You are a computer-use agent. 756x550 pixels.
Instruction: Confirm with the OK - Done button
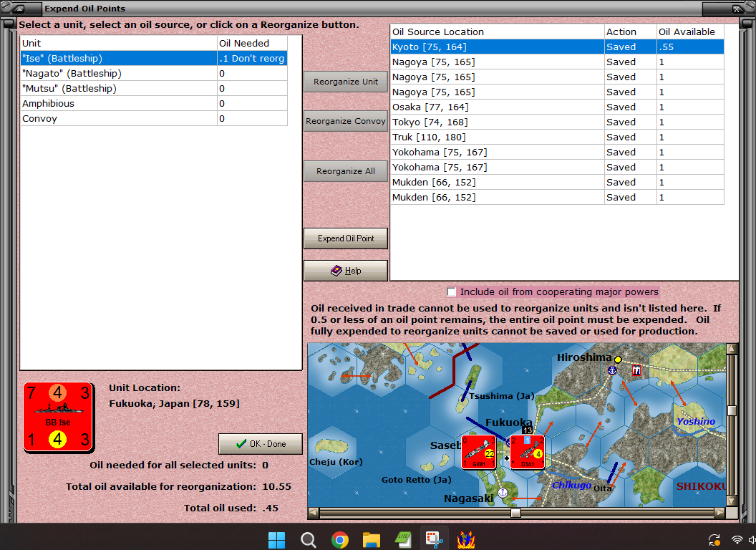(x=261, y=444)
